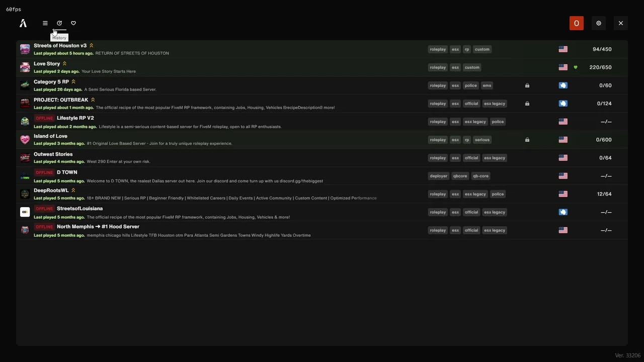Screen dimensions: 644x362
Task: Click boost chevrons beside Streets of Houston v3
Action: (91, 46)
